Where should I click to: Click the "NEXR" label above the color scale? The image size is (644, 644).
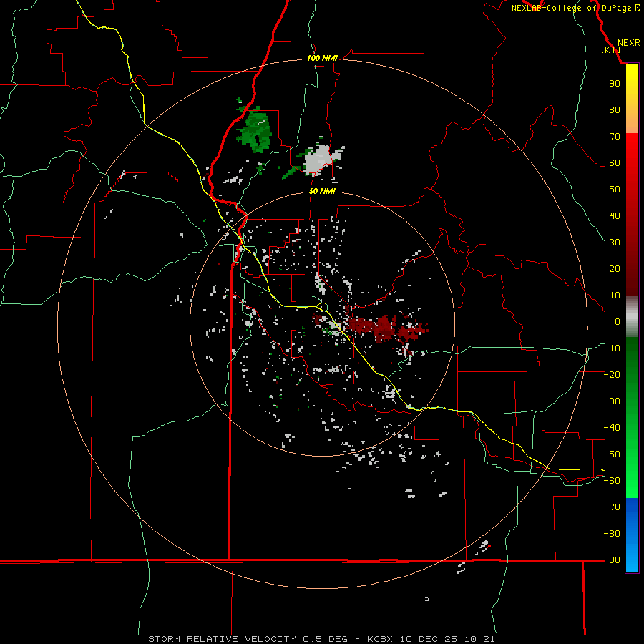pyautogui.click(x=628, y=43)
